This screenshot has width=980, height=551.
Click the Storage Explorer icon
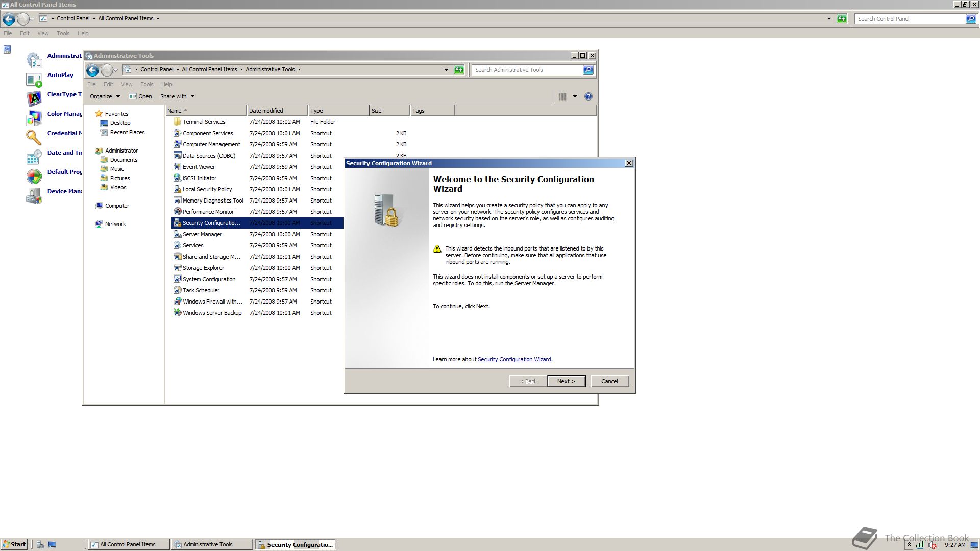(177, 268)
